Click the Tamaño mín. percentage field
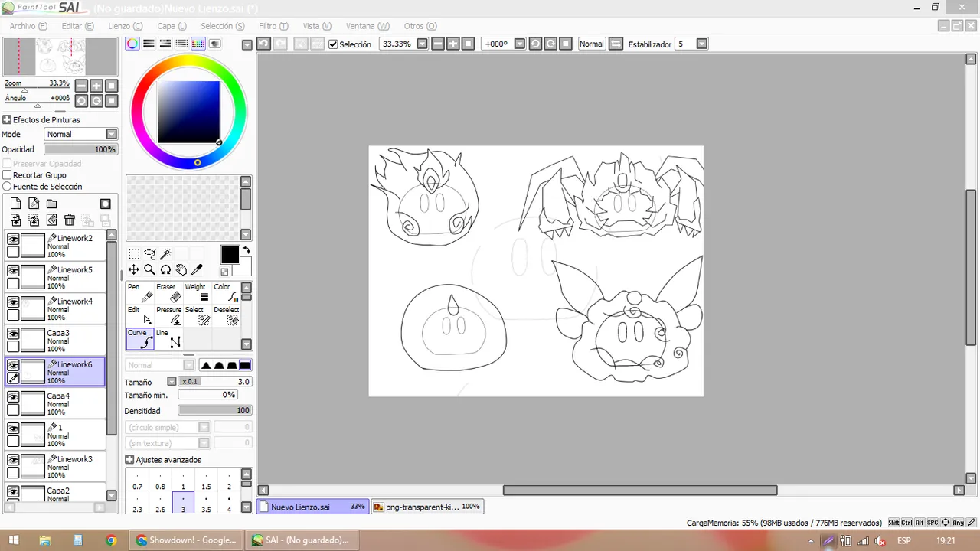 207,395
